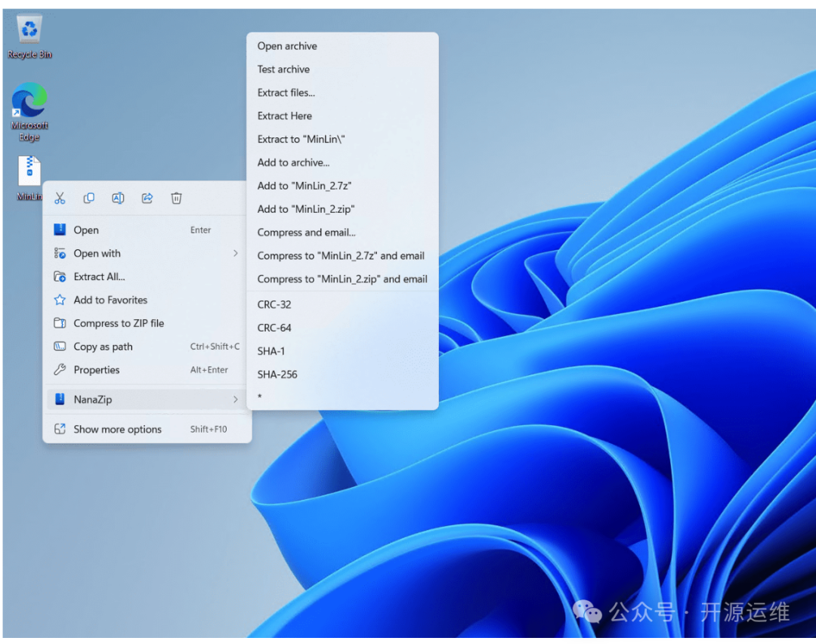Choose Add to "MinLin_2.7z"
Viewport: 816px width, 644px height.
tap(342, 186)
